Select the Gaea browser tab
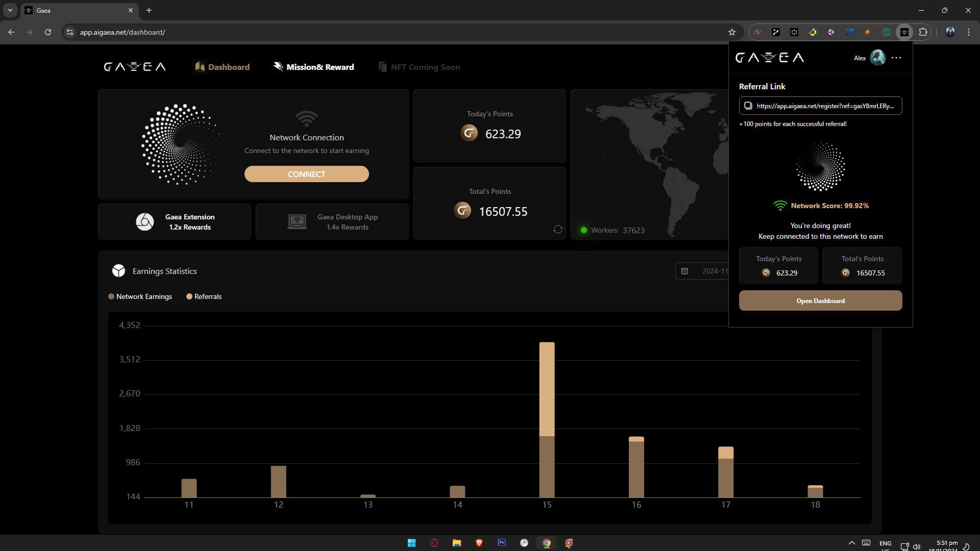This screenshot has width=980, height=551. [x=79, y=10]
